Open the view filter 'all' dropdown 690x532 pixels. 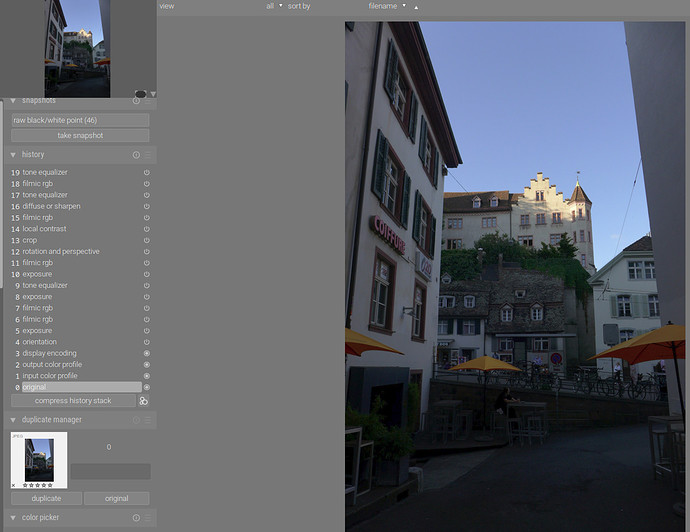274,6
